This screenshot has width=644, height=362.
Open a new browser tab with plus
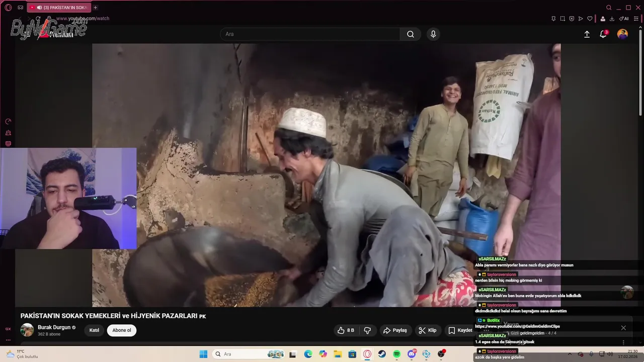(x=96, y=8)
